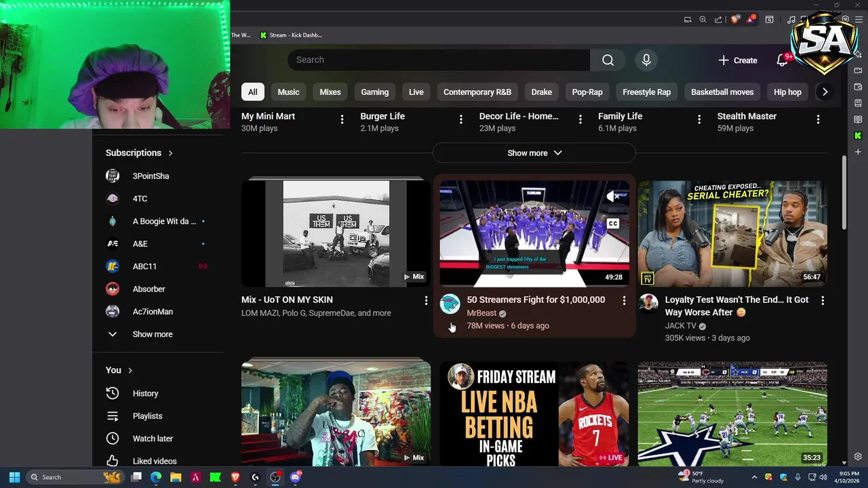Toggle the taskbar microphone tray icon
Viewport: 868px width, 488px height.
(797, 477)
